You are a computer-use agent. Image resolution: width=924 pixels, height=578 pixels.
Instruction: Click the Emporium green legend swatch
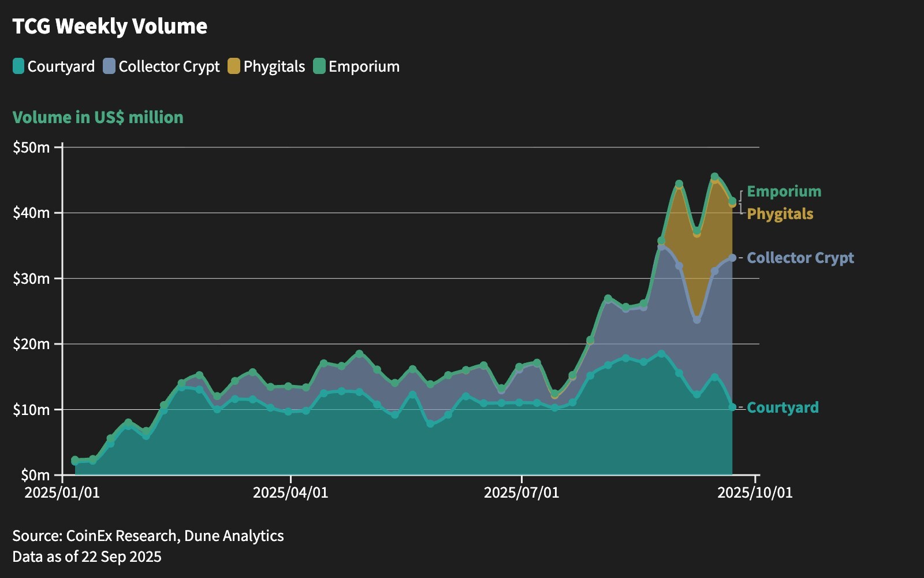[x=319, y=66]
